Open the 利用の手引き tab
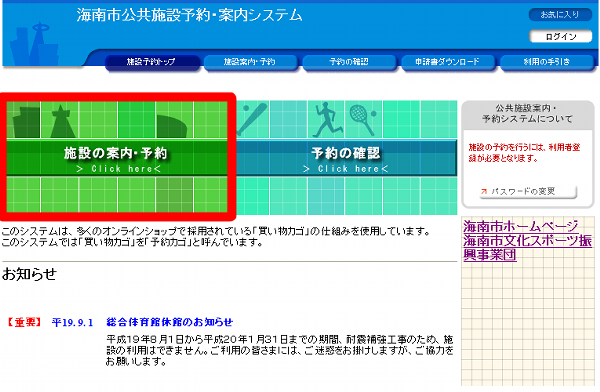 [x=547, y=62]
